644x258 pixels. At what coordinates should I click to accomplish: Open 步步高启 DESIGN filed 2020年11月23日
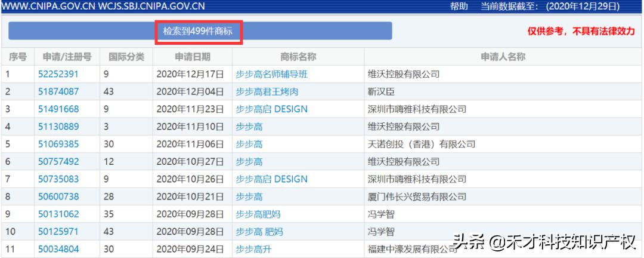tap(271, 109)
